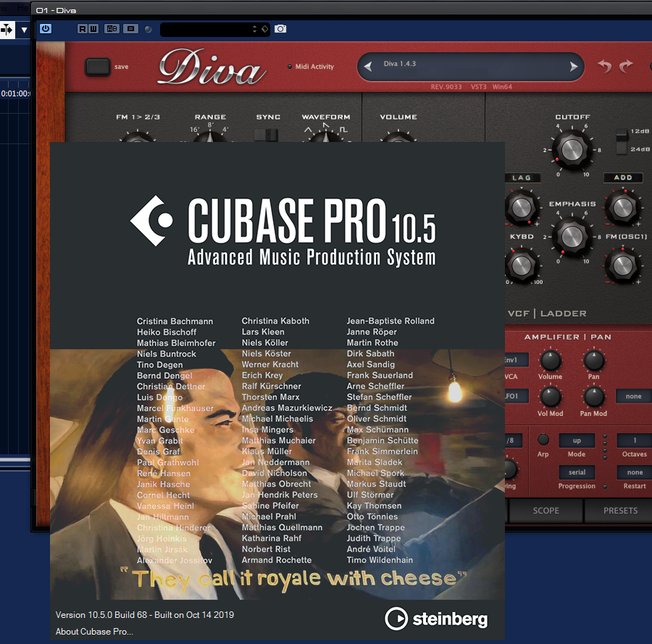Go to previous Diva preset arrow

click(x=368, y=66)
